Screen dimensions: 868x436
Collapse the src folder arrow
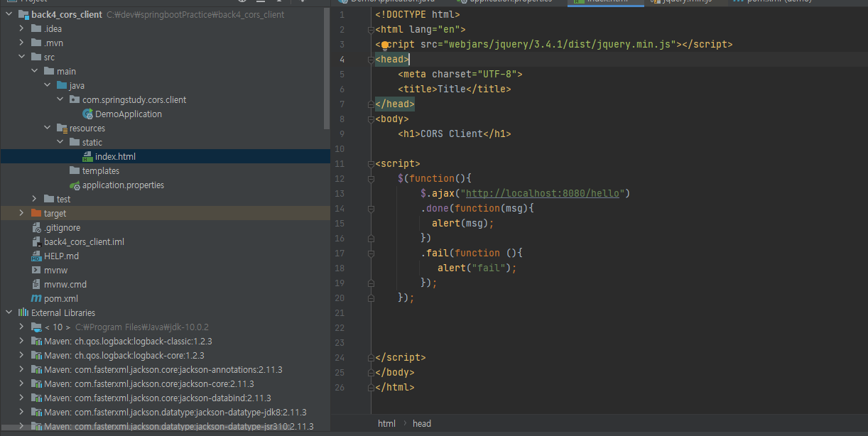point(22,57)
